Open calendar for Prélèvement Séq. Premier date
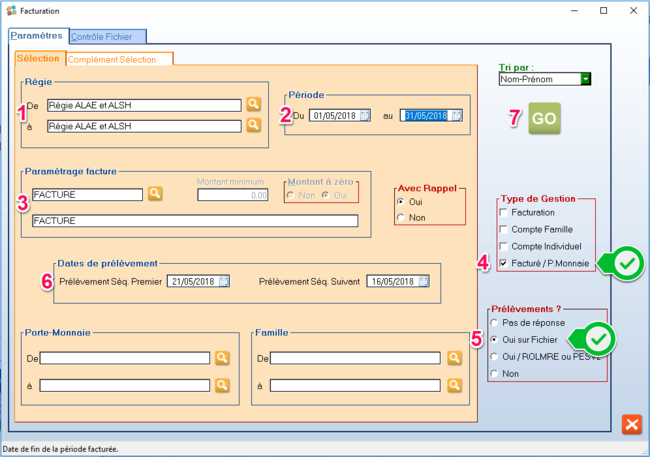650x457 pixels. (223, 280)
